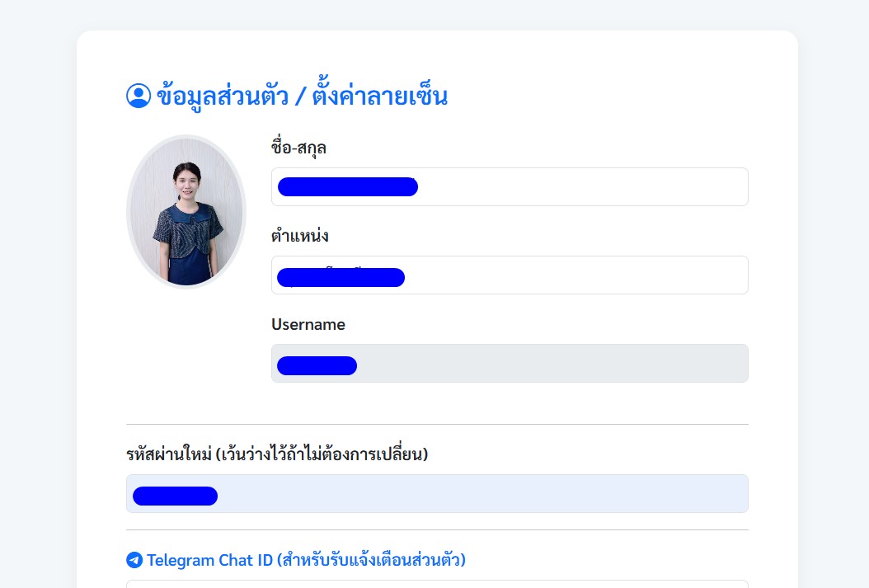
Task: Click the ตำแหน่ง label
Action: [x=300, y=236]
